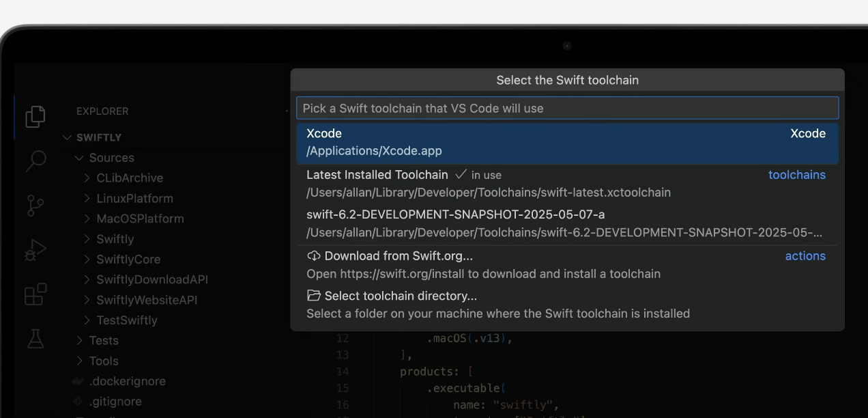Select Latest Installed Toolchain entry
The height and width of the screenshot is (418, 868).
pos(567,184)
